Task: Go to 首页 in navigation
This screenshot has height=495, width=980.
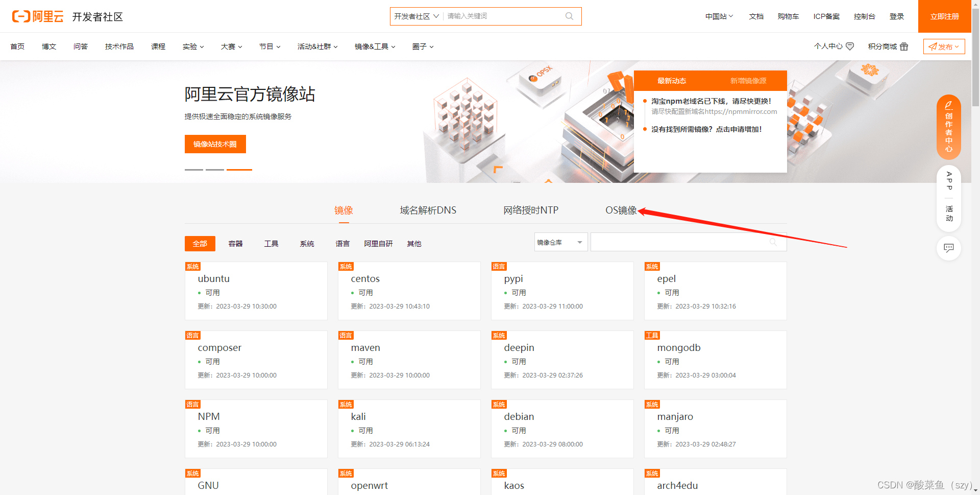Action: (x=17, y=46)
